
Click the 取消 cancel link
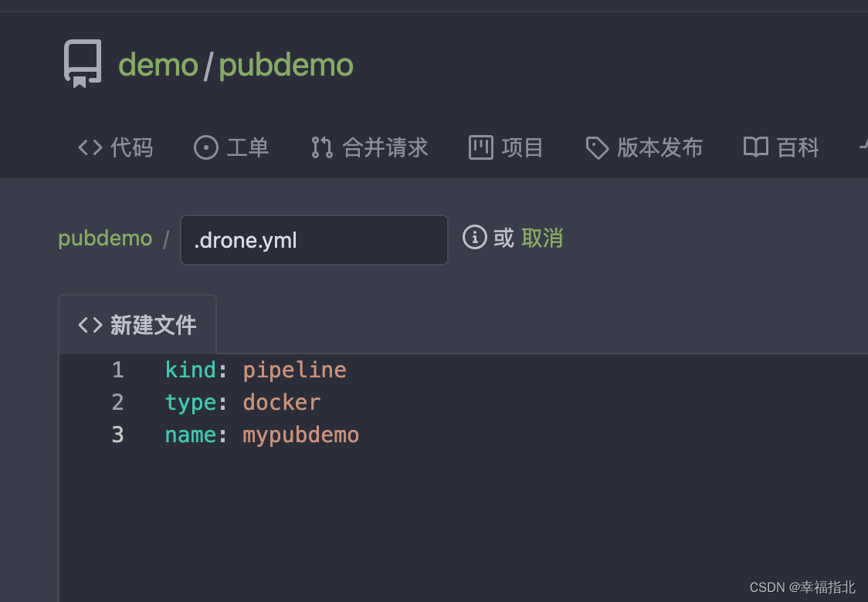542,238
